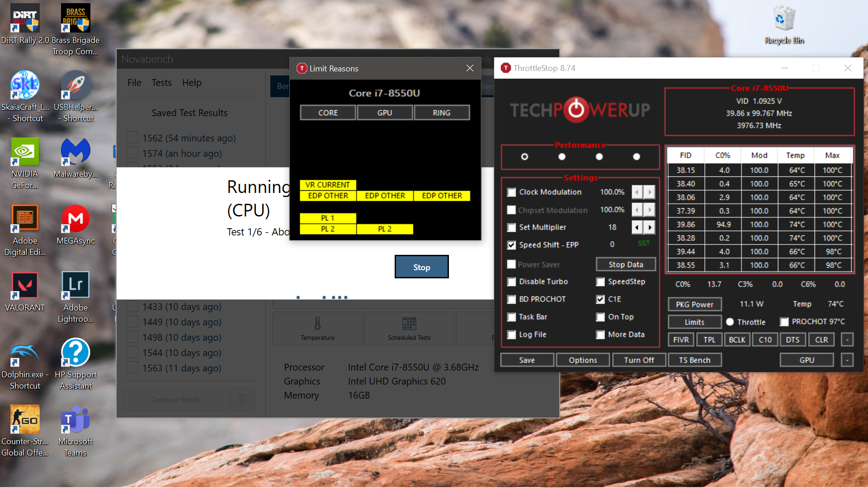The image size is (868, 488).
Task: Toggle BD PROCHOT checkbox
Action: pyautogui.click(x=511, y=299)
